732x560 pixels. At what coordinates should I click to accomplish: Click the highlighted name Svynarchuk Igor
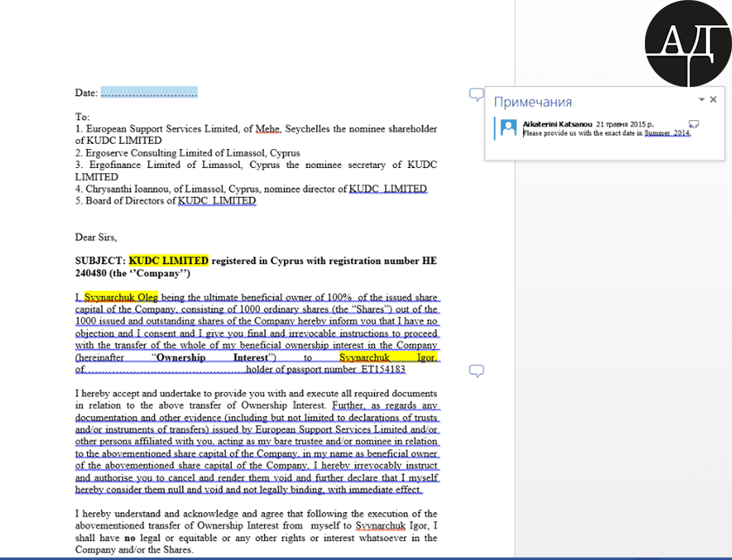pyautogui.click(x=389, y=357)
